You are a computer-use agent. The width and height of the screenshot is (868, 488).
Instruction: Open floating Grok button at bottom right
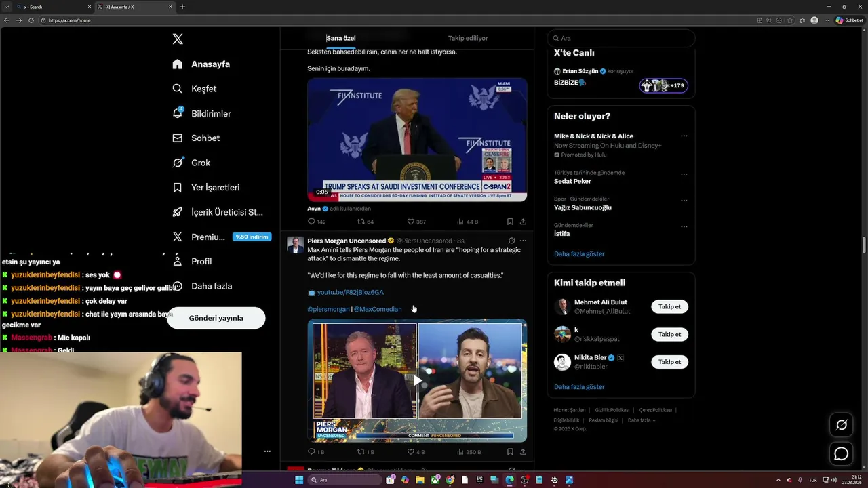tap(842, 425)
